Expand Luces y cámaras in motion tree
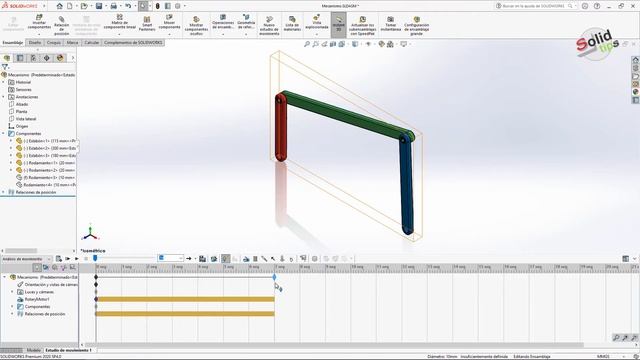Image resolution: width=640 pixels, height=360 pixels. [x=12, y=292]
